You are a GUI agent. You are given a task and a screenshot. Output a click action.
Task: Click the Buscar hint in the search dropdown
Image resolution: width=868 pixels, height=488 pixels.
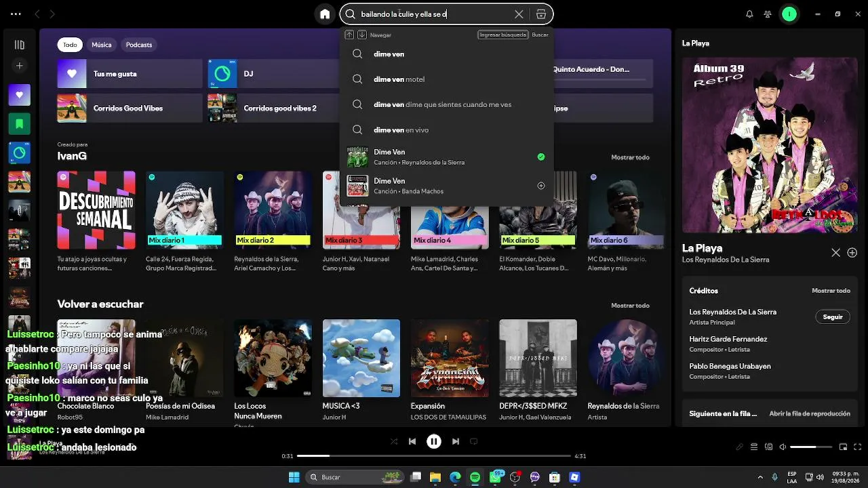[540, 35]
